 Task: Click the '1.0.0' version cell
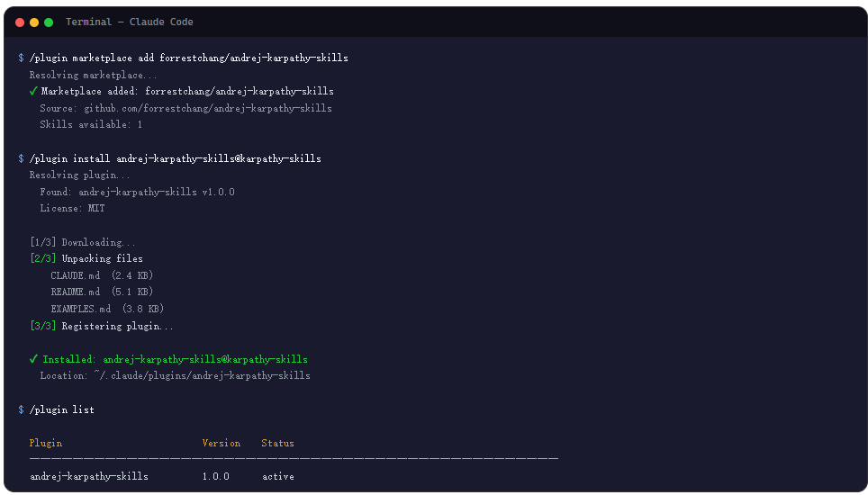(216, 477)
